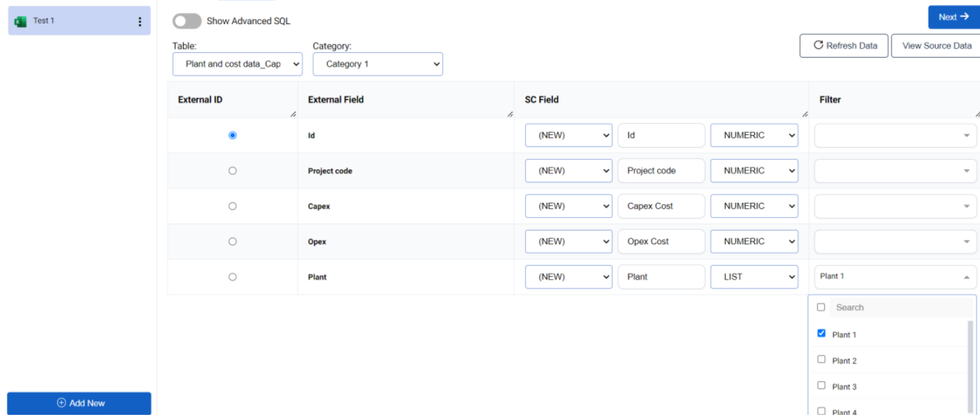Image resolution: width=980 pixels, height=417 pixels.
Task: Click the View Source Data button
Action: click(x=936, y=46)
